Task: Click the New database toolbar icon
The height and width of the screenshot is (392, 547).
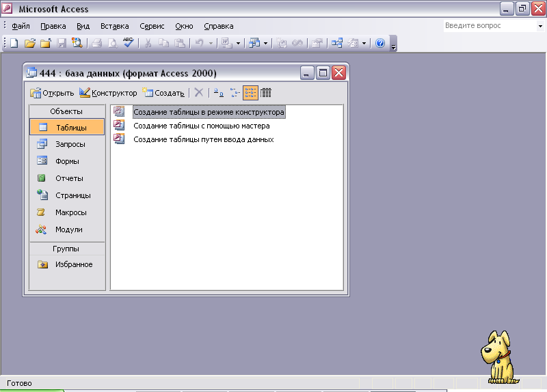Action: tap(14, 43)
